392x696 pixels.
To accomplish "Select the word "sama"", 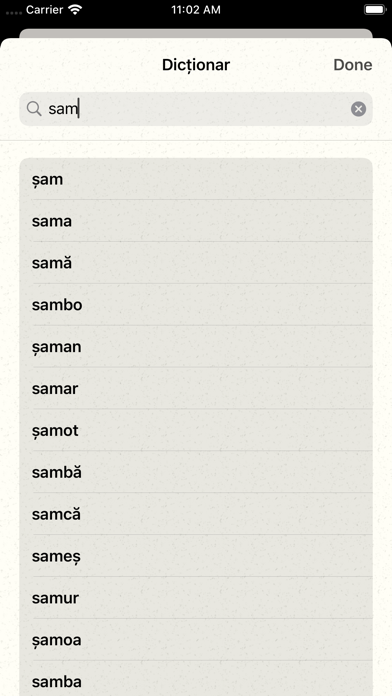I will pyautogui.click(x=196, y=221).
